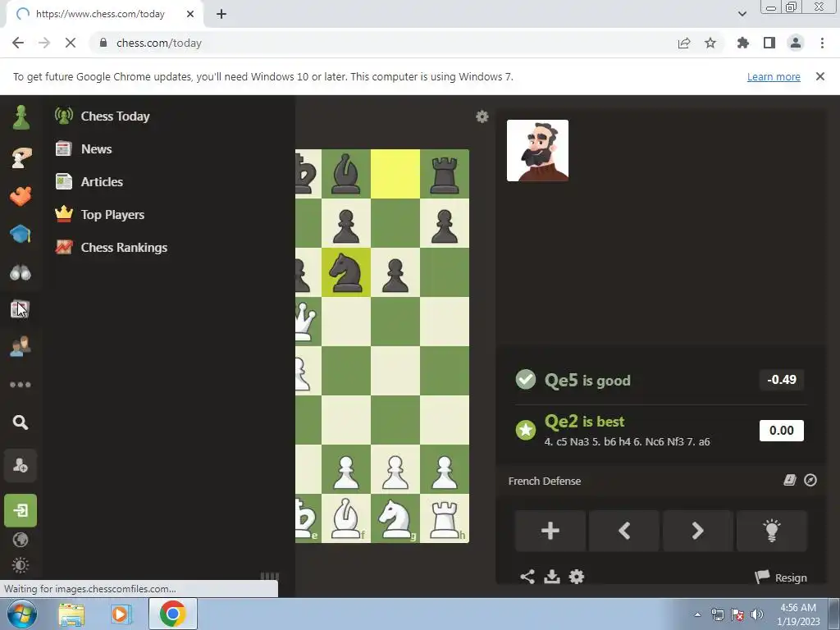Open the Chrome three-dot menu
Viewport: 840px width, 630px height.
pos(822,43)
